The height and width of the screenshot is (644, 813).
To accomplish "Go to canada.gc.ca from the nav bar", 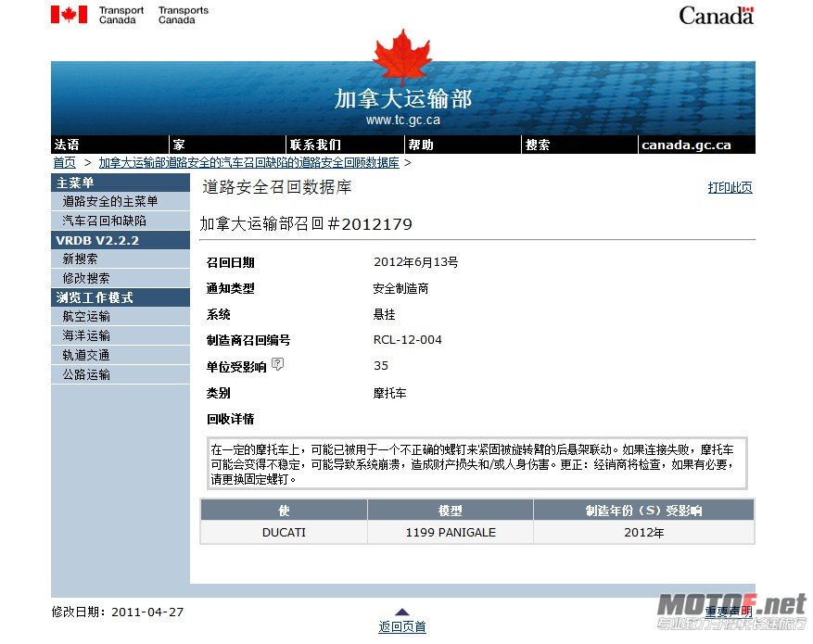I will click(x=686, y=145).
